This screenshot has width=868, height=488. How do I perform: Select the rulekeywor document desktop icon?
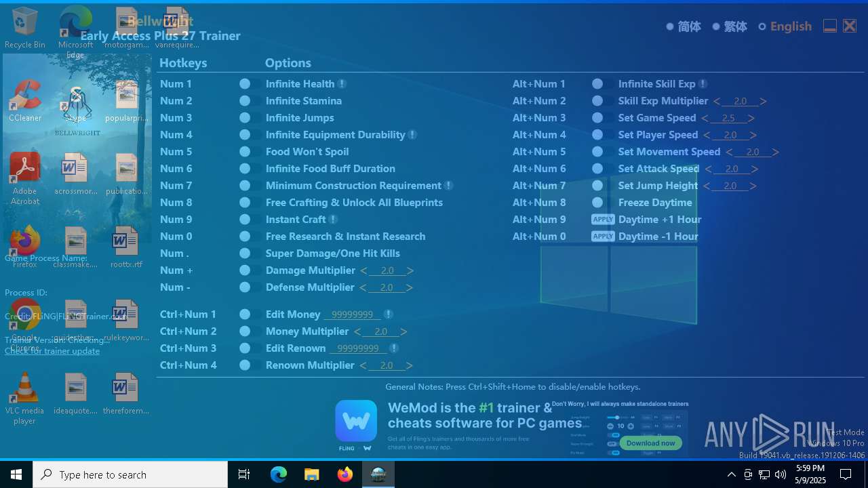125,321
